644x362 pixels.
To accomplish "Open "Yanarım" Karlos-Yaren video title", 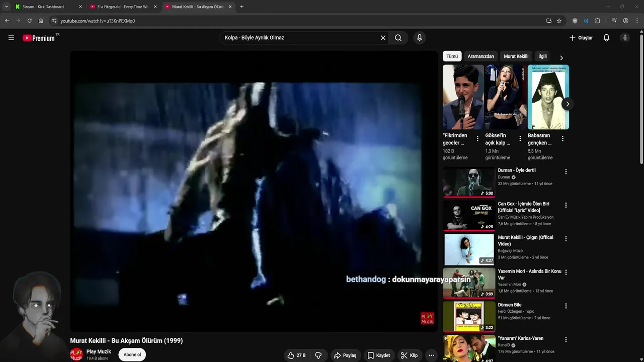I will 520,338.
